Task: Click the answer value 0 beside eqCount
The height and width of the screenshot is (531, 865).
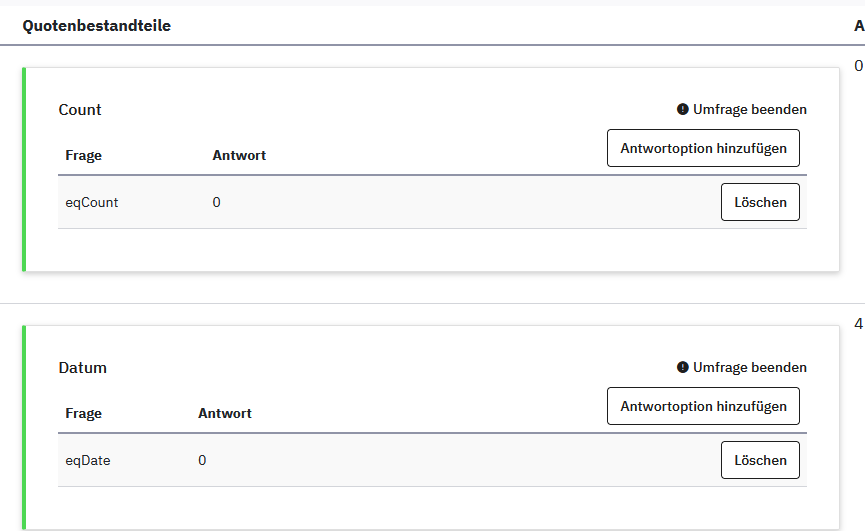Action: tap(217, 202)
